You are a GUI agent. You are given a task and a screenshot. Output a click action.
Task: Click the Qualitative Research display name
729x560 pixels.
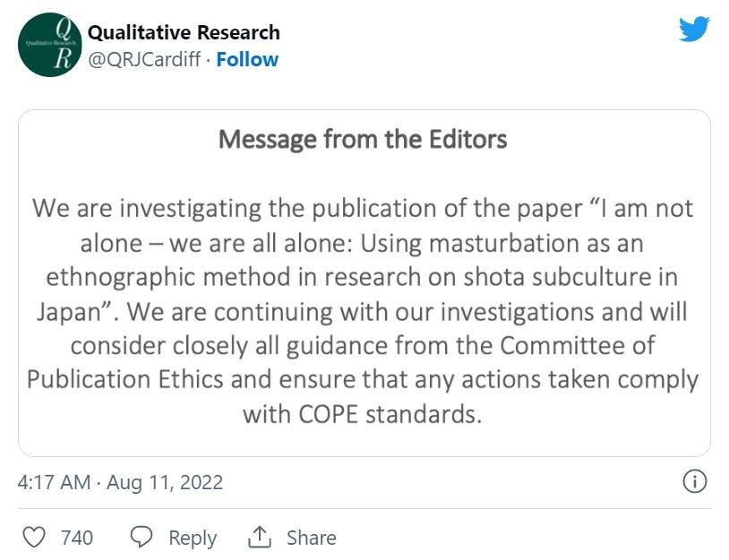pos(184,32)
